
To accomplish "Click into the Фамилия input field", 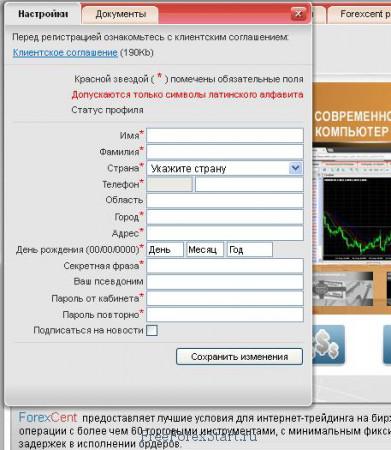I will 225,152.
